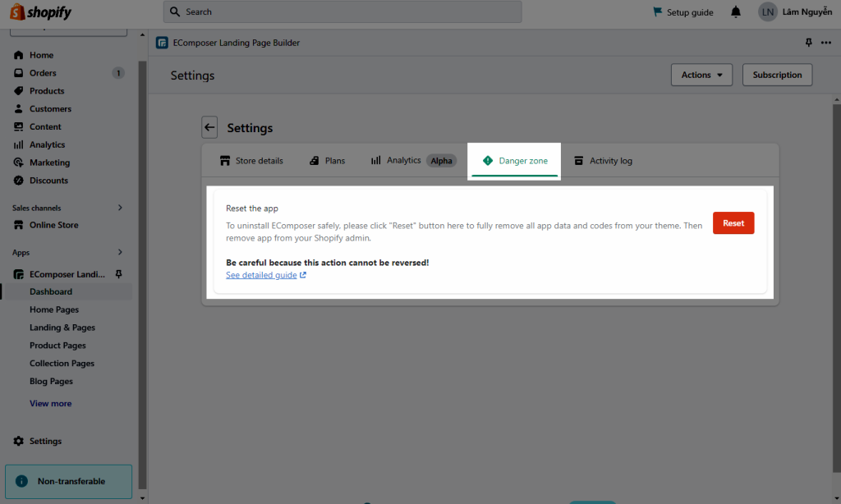The height and width of the screenshot is (504, 841).
Task: Click the Setup guide flag icon
Action: (x=657, y=11)
